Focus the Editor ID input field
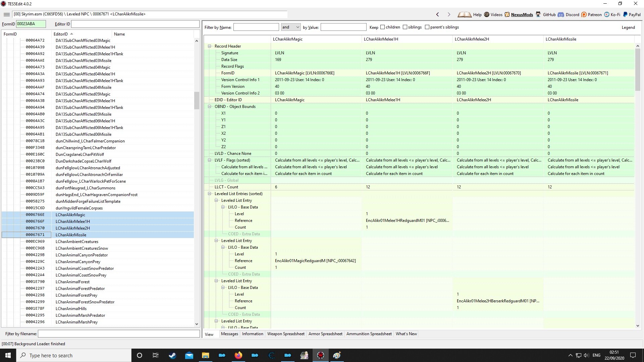 pyautogui.click(x=135, y=24)
